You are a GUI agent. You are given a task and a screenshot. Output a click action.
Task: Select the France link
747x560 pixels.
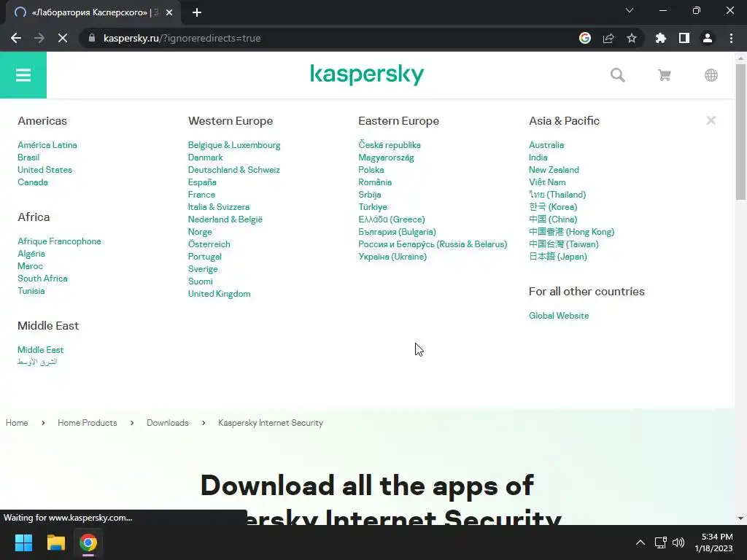[201, 194]
